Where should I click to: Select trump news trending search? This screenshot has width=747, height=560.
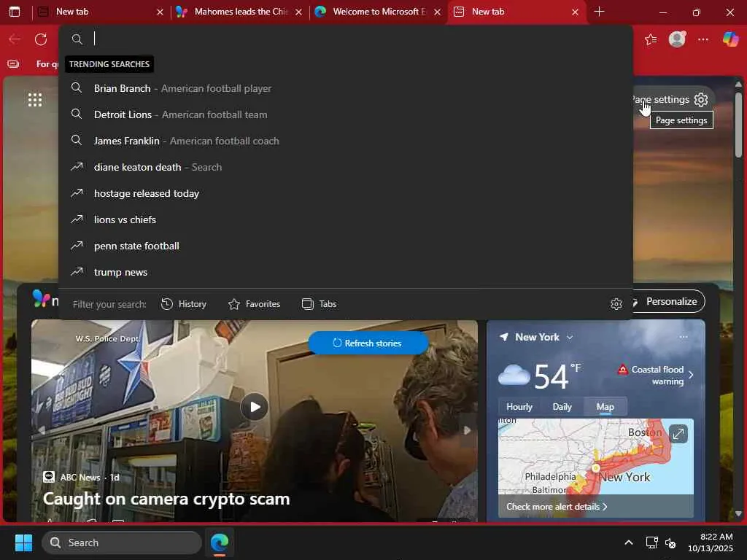tap(347, 272)
